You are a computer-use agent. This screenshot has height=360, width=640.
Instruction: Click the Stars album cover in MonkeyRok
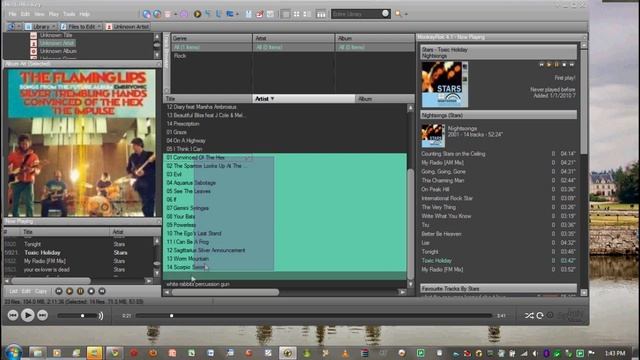click(445, 84)
